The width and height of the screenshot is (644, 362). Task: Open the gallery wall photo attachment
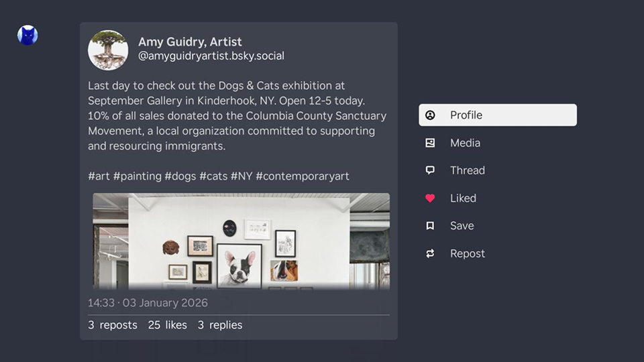tap(241, 241)
